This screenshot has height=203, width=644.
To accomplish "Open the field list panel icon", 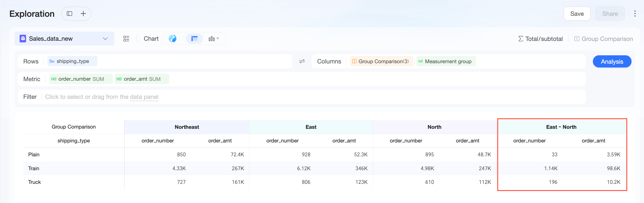I will click(126, 39).
